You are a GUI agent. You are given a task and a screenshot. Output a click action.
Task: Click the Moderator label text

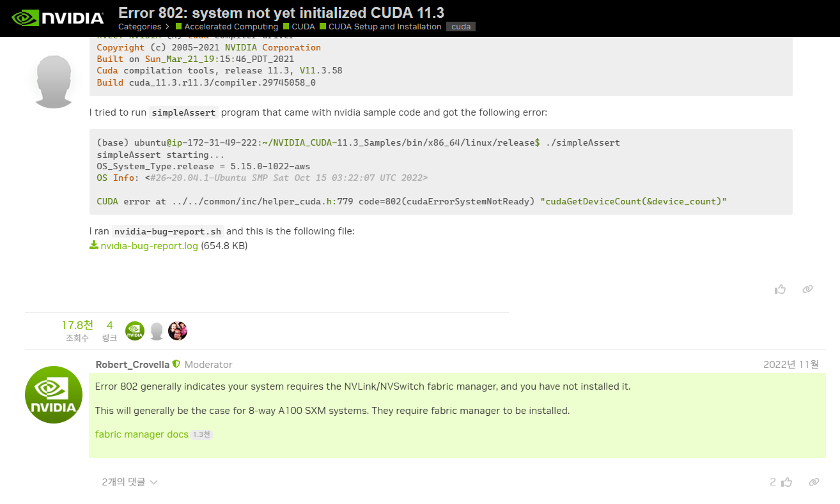(208, 365)
